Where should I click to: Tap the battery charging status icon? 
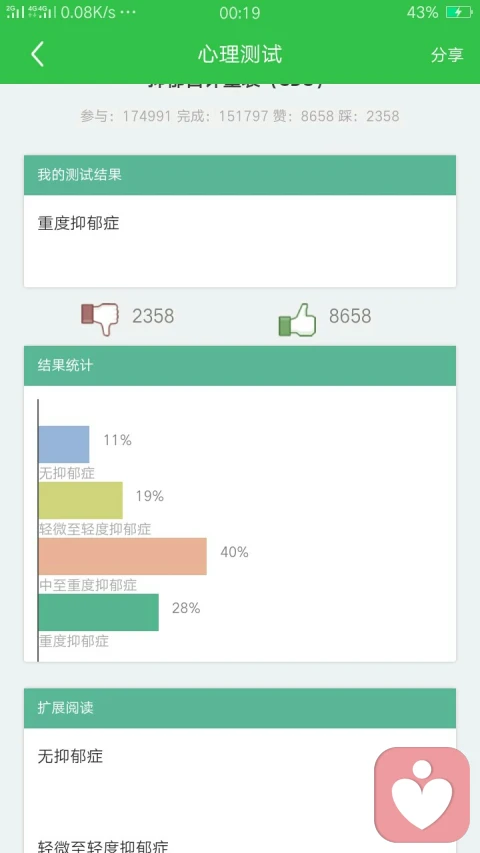[459, 12]
